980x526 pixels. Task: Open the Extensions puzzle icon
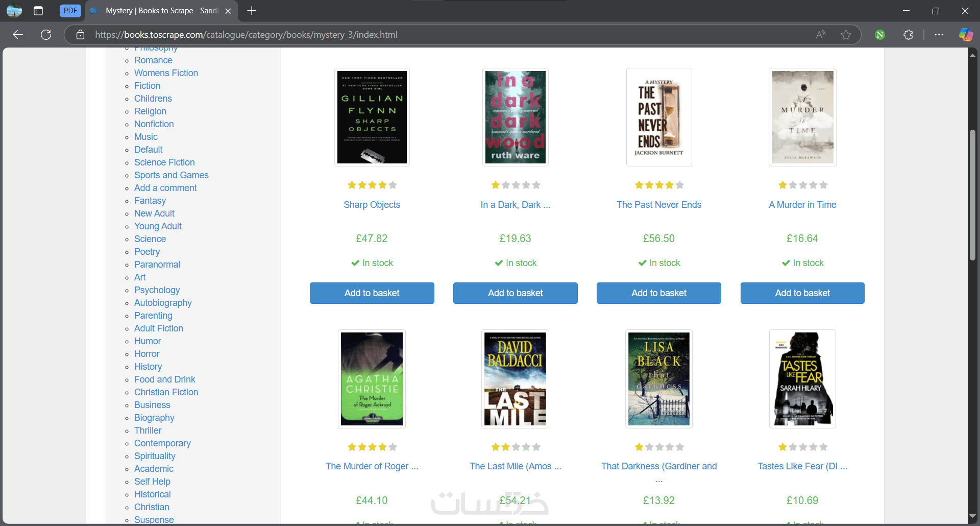click(908, 35)
